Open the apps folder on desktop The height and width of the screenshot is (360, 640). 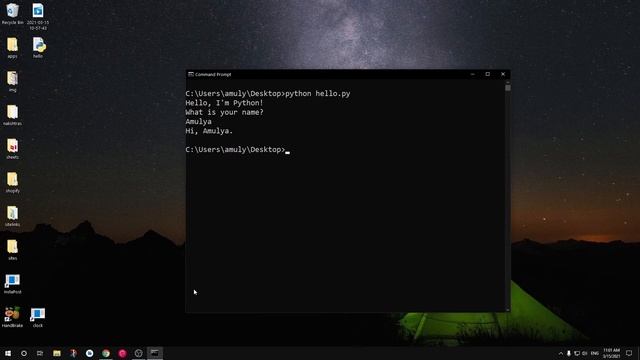[12, 48]
